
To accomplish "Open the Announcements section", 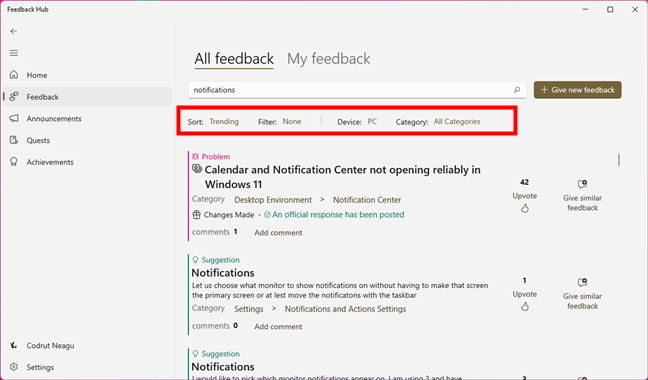I will (87, 119).
